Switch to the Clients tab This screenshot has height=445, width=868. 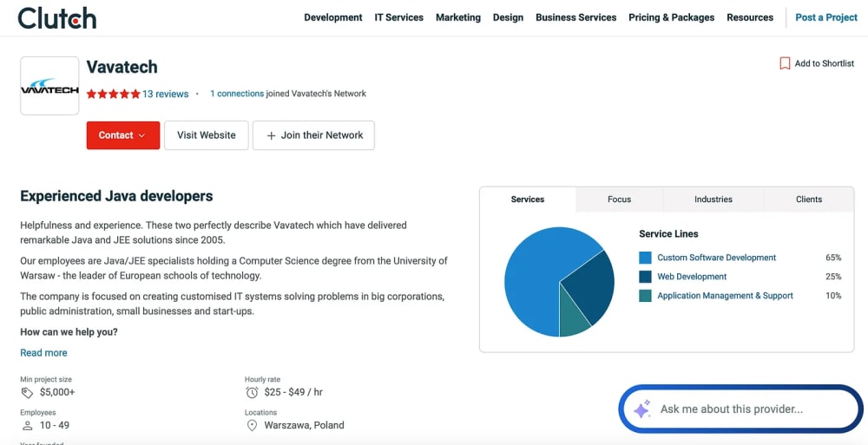coord(809,200)
